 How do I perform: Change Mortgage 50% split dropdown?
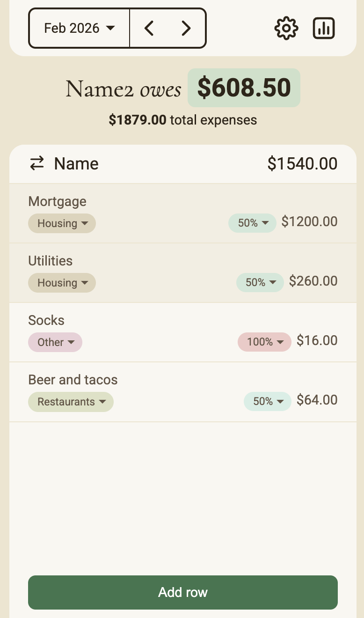click(x=252, y=223)
